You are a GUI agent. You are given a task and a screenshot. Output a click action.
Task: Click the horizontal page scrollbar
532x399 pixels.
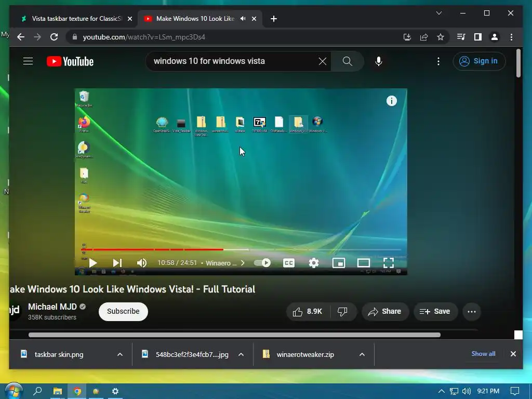point(234,335)
